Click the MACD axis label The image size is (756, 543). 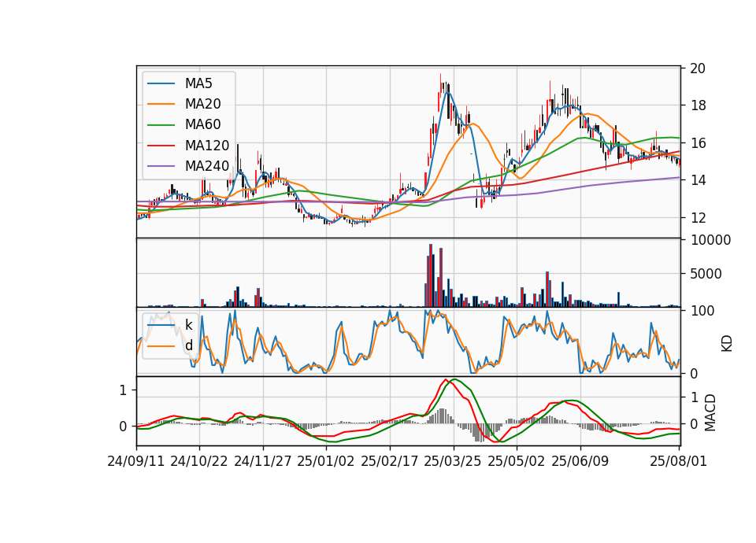point(710,413)
